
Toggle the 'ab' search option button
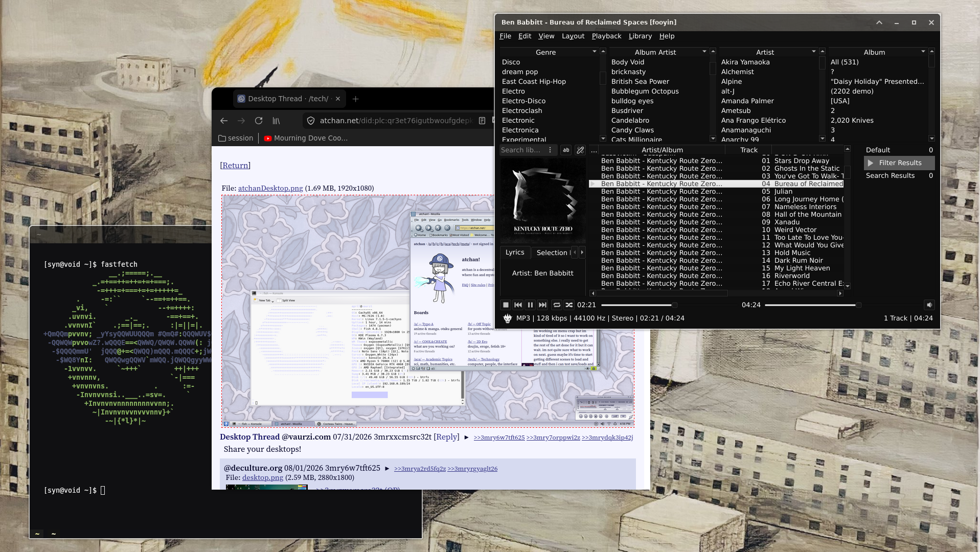pyautogui.click(x=566, y=150)
